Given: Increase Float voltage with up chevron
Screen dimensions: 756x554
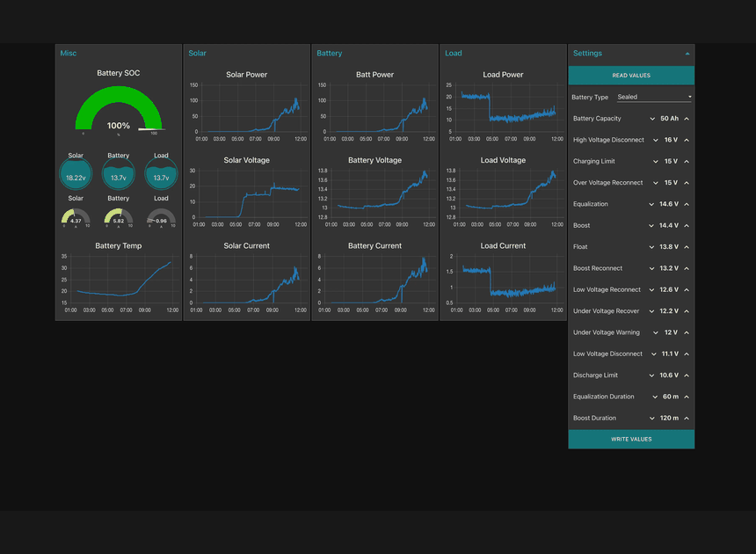Looking at the screenshot, I should 687,247.
